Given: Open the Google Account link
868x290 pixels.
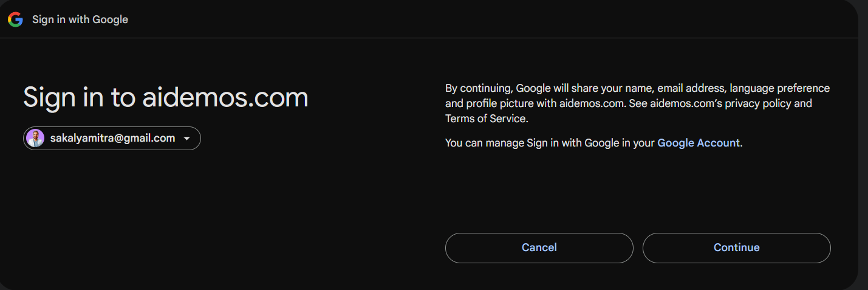Looking at the screenshot, I should coord(699,143).
